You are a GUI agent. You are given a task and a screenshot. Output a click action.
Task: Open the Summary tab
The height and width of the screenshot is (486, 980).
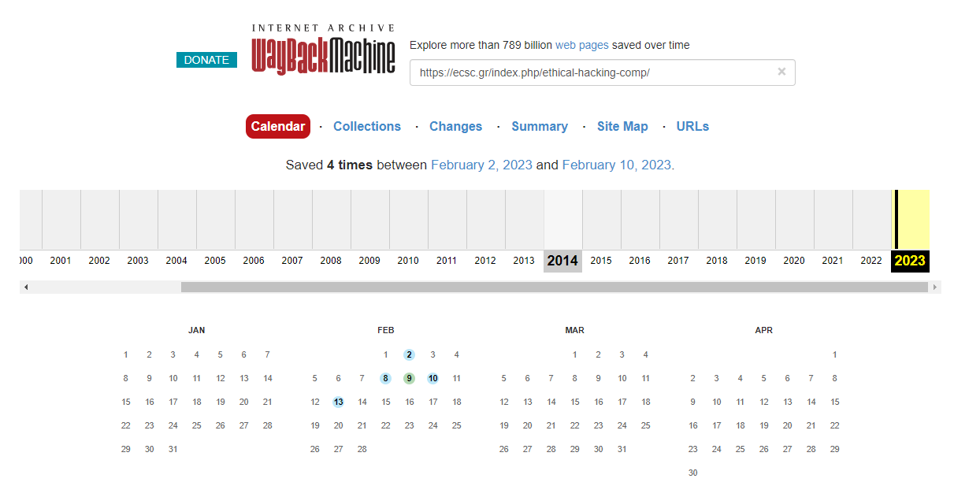point(540,126)
